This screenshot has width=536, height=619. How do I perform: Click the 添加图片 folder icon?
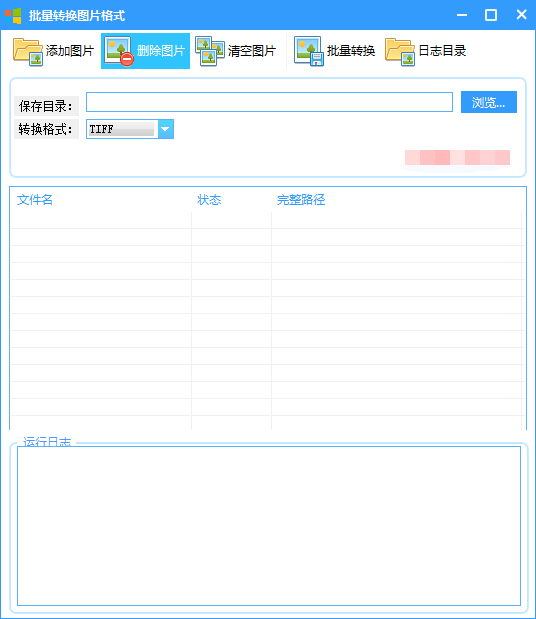pyautogui.click(x=28, y=51)
